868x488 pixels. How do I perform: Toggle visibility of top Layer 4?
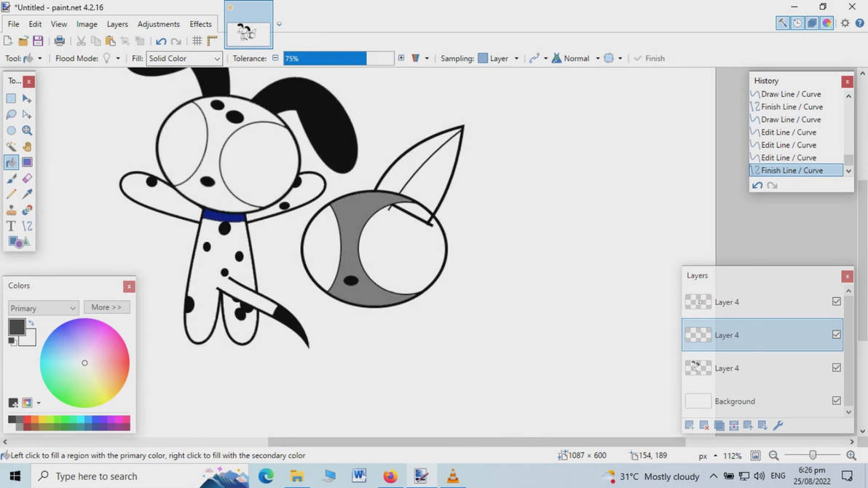tap(837, 302)
